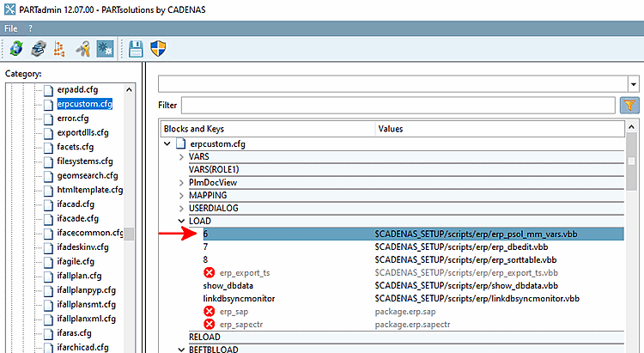
Task: Open the ? help menu
Action: tap(30, 28)
